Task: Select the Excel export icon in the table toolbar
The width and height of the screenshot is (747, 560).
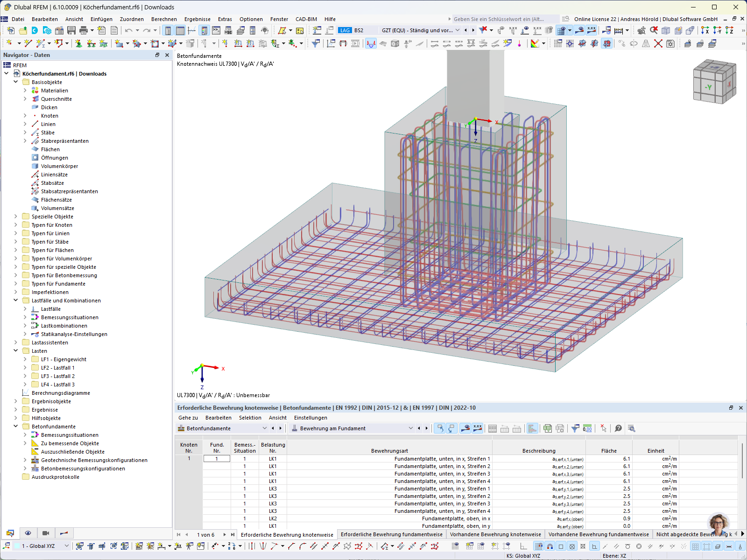Action: pos(547,428)
